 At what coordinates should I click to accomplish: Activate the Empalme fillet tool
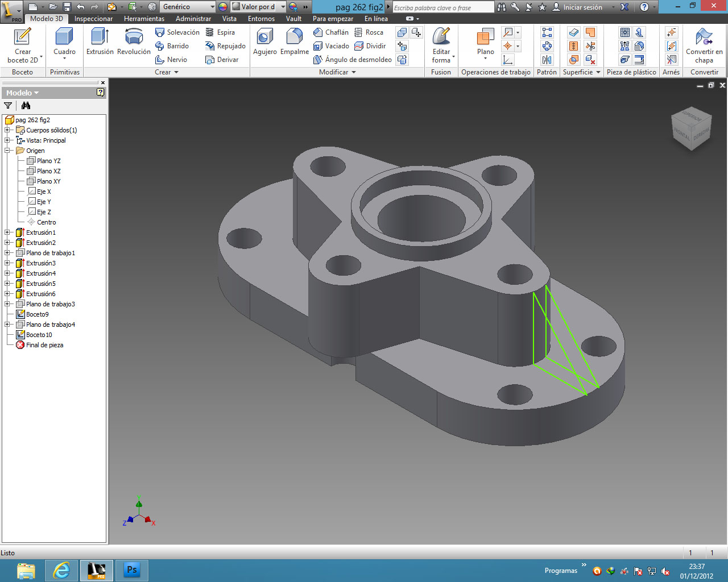295,41
